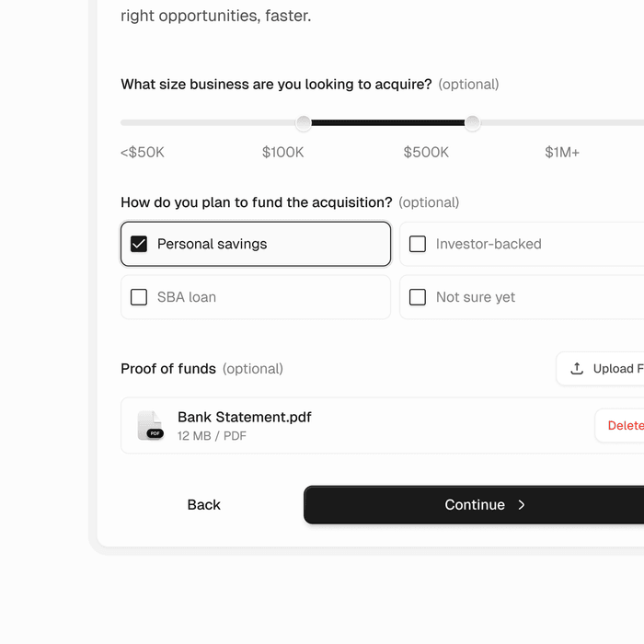Select the $100K mark label
This screenshot has width=644, height=644.
(x=282, y=153)
